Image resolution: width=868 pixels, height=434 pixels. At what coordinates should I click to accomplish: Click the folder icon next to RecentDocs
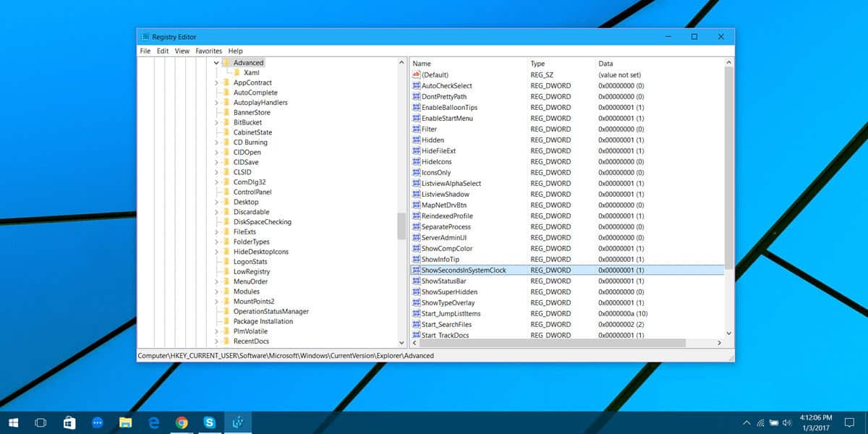(226, 341)
